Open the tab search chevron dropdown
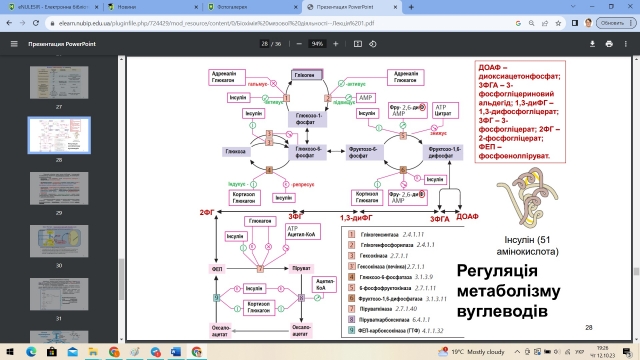This screenshot has width=640, height=360. pos(573,7)
